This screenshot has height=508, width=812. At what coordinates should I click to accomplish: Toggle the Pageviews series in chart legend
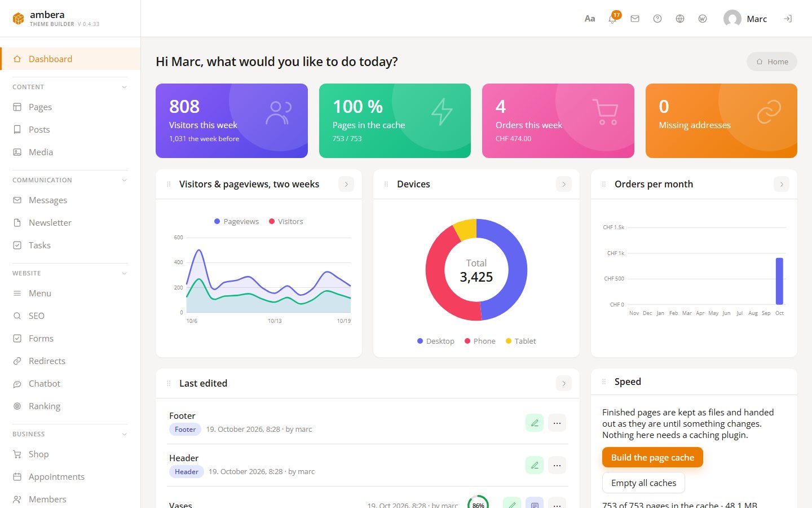click(236, 221)
